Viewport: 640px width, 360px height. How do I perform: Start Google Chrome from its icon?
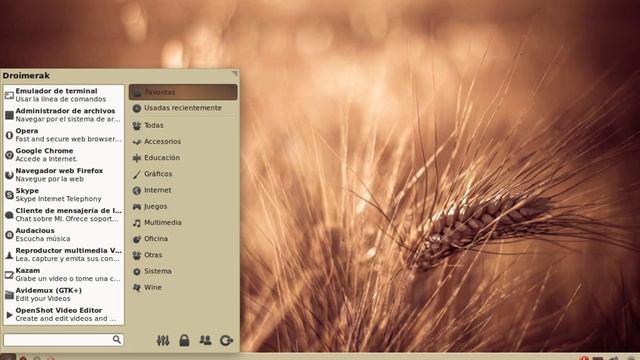pyautogui.click(x=9, y=155)
